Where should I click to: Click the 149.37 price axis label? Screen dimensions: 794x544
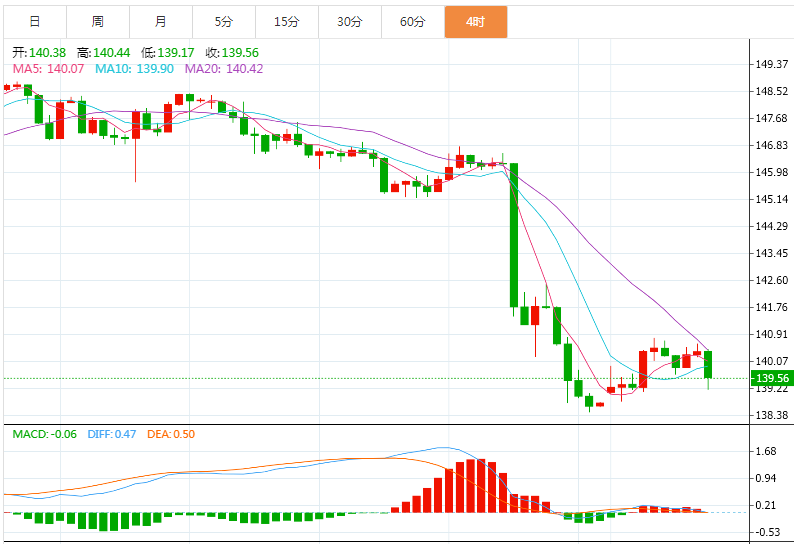click(x=772, y=64)
